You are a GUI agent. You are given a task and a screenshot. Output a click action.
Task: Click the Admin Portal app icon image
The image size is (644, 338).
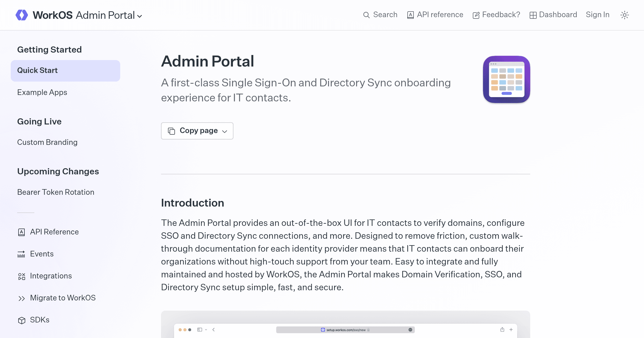click(506, 79)
